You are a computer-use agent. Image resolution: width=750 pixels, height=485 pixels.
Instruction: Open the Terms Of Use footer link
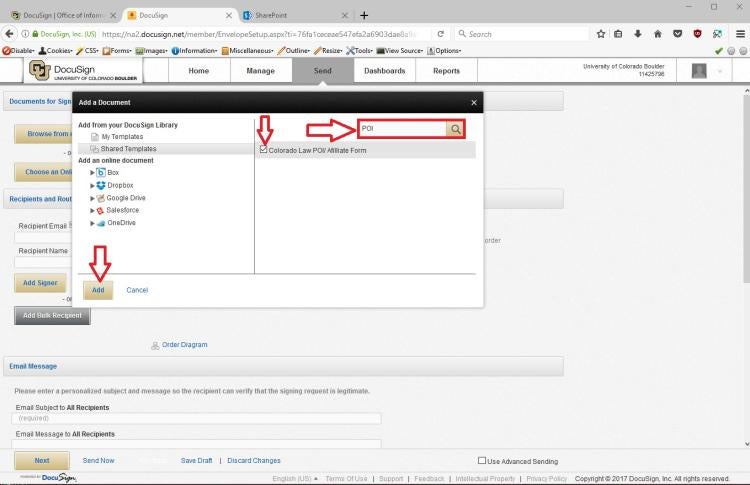tap(346, 478)
